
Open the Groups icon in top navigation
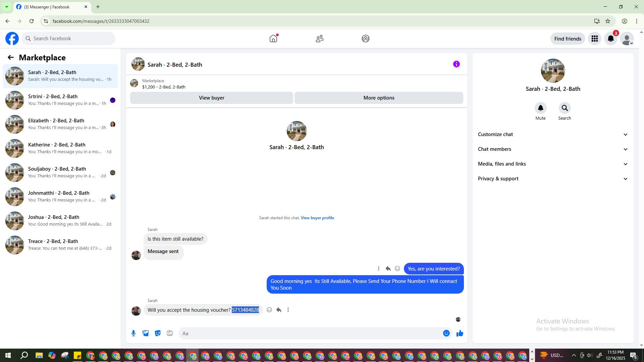pos(366,39)
